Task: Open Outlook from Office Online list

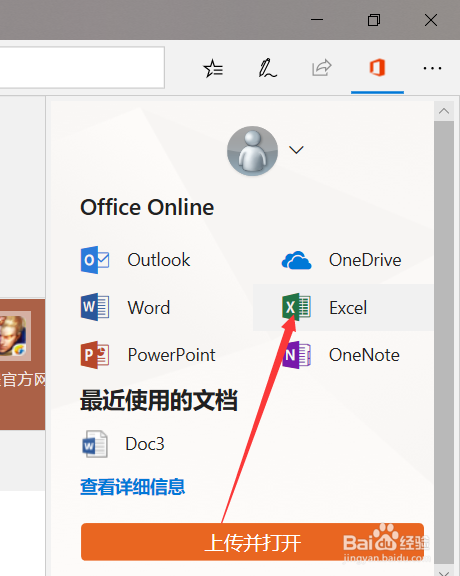Action: point(159,260)
